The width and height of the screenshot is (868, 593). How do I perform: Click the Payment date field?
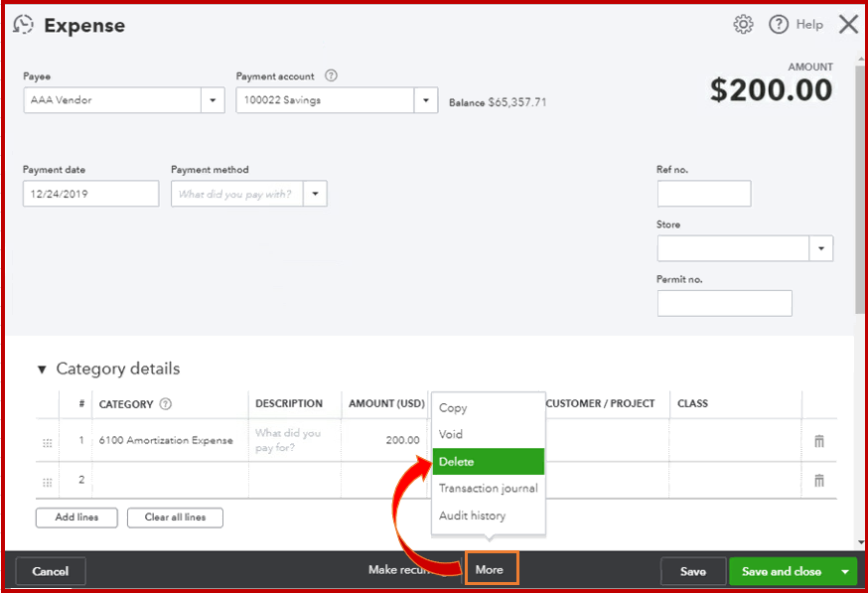coord(90,194)
